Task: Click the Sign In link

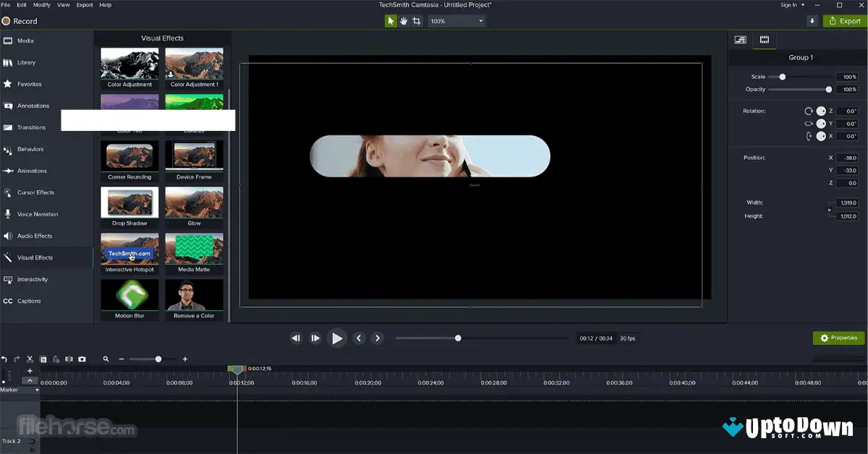Action: click(x=788, y=4)
